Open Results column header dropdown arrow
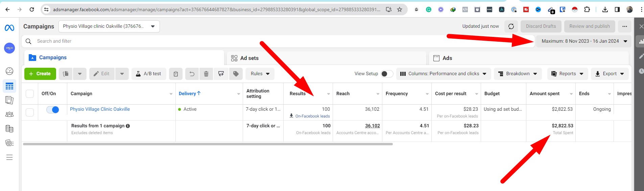Screen dimensions: 644x191 click(x=329, y=94)
